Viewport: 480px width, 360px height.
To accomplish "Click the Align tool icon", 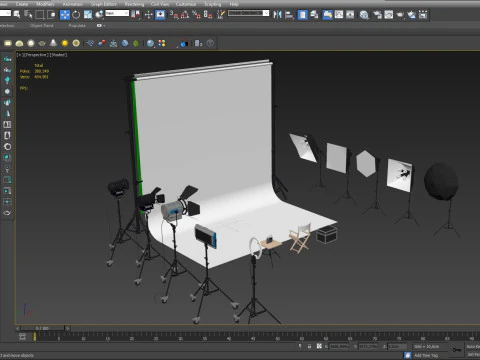I will 289,14.
